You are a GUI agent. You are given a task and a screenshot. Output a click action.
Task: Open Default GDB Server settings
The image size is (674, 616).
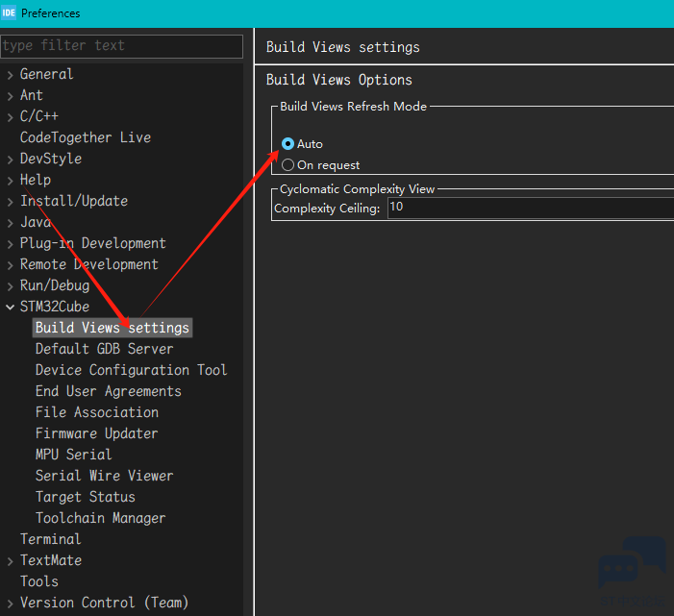point(105,349)
